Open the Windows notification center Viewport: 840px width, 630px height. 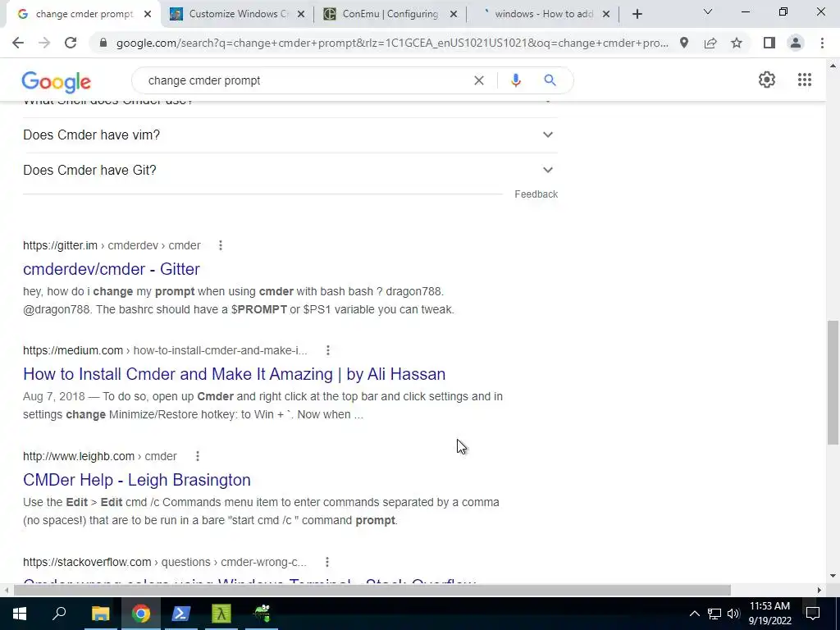[813, 614]
